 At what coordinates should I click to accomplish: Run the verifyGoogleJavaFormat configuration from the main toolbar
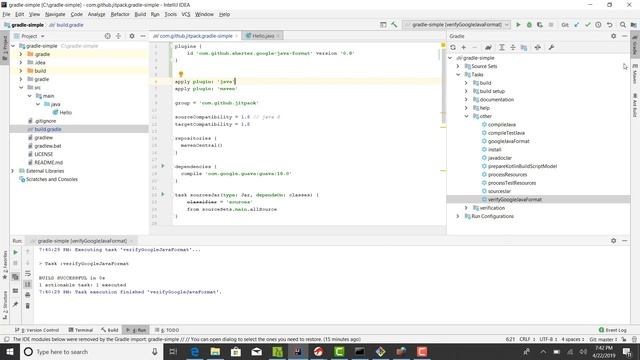518,25
